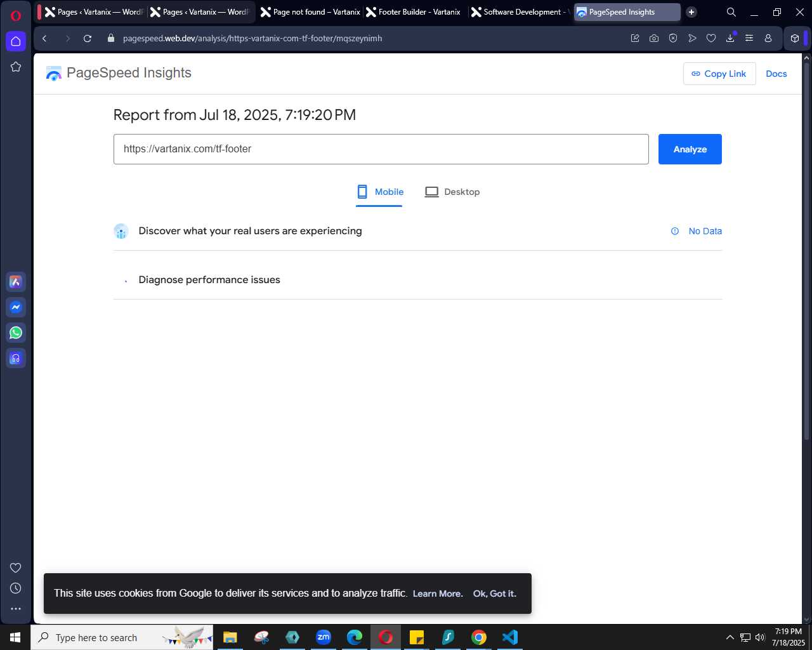Switch to the Software Development tab

(x=520, y=12)
